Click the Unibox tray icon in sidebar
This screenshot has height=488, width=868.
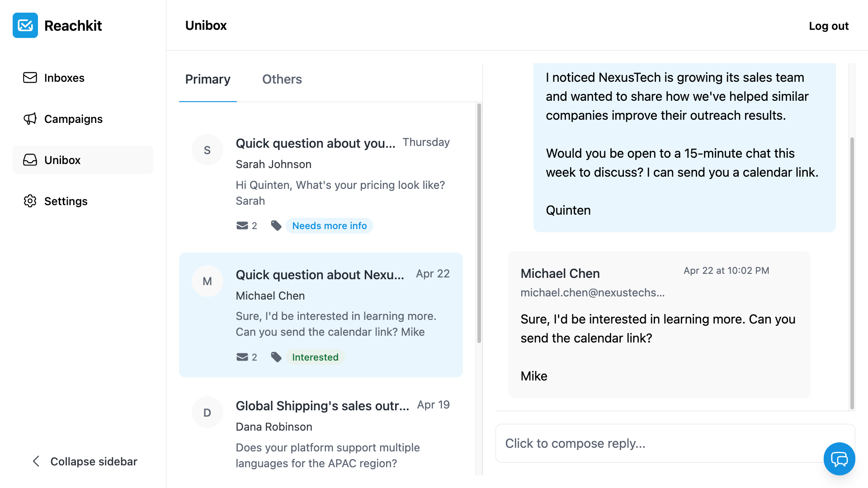click(30, 160)
